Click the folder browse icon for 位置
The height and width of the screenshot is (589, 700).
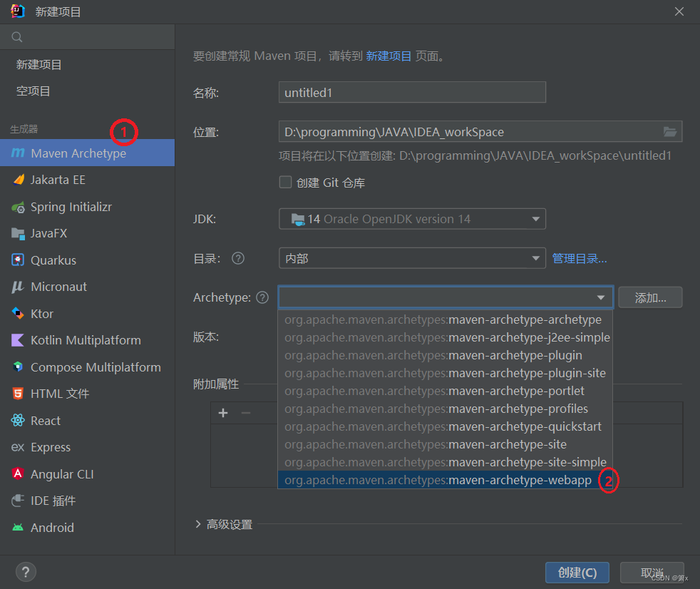tap(669, 131)
